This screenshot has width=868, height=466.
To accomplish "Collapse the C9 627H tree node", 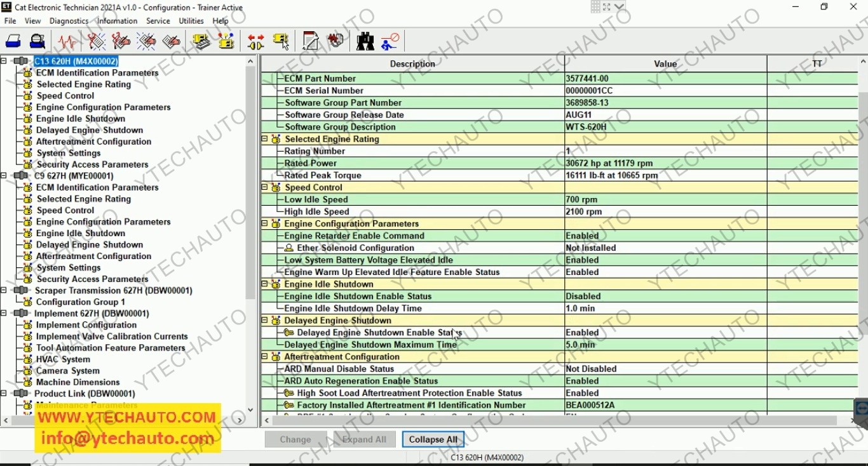I will 4,176.
